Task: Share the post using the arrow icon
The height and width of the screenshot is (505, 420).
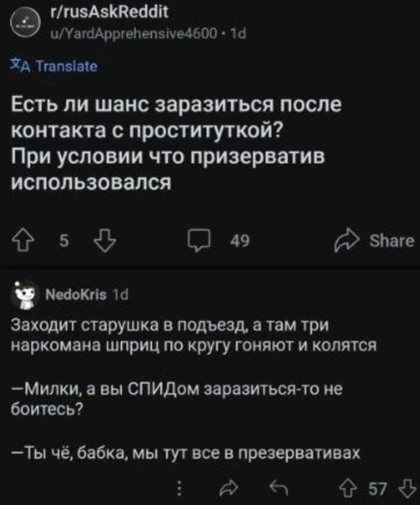Action: [x=347, y=240]
